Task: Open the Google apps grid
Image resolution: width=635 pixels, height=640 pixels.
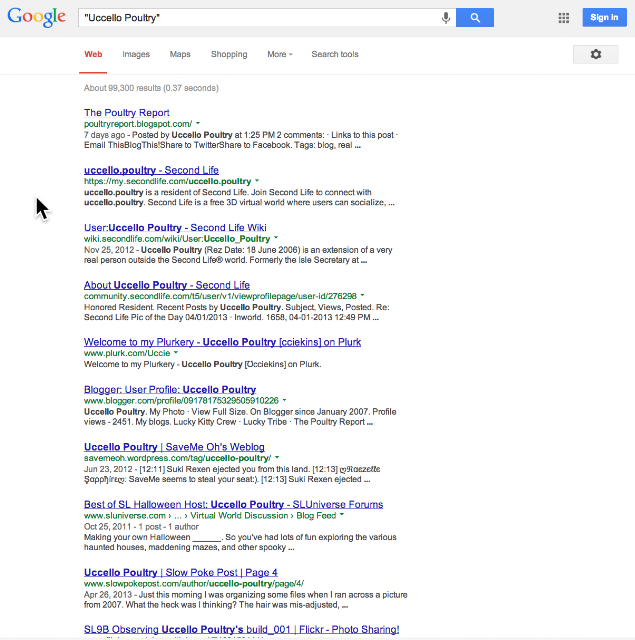Action: point(564,18)
